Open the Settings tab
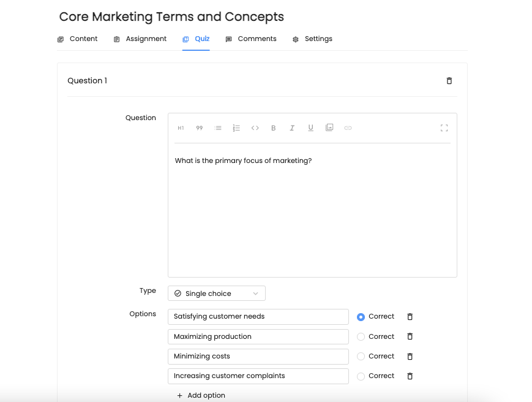The width and height of the screenshot is (532, 402). pyautogui.click(x=312, y=39)
